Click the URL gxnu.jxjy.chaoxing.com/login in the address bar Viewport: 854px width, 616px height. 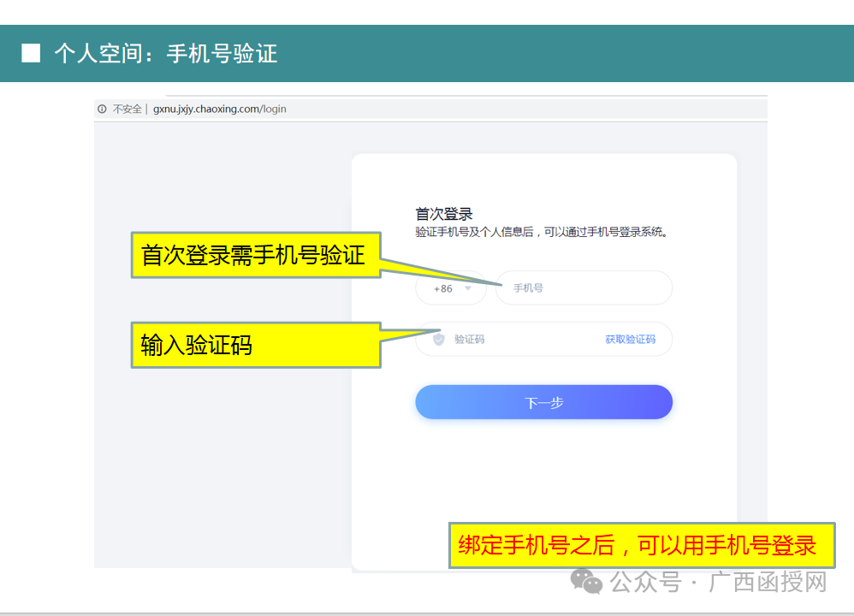[219, 109]
